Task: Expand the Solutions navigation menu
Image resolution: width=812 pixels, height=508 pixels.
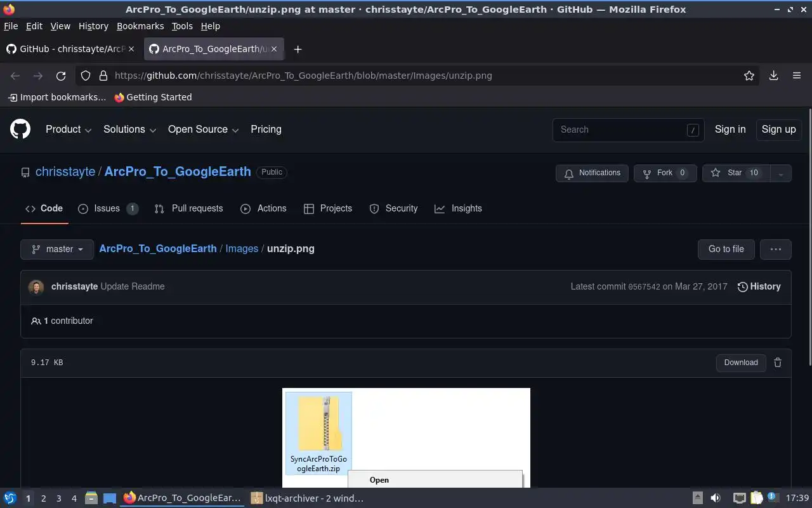Action: pyautogui.click(x=129, y=130)
